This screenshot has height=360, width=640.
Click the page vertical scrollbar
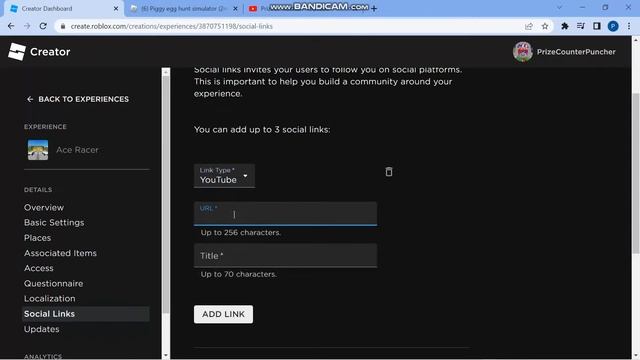point(636,173)
